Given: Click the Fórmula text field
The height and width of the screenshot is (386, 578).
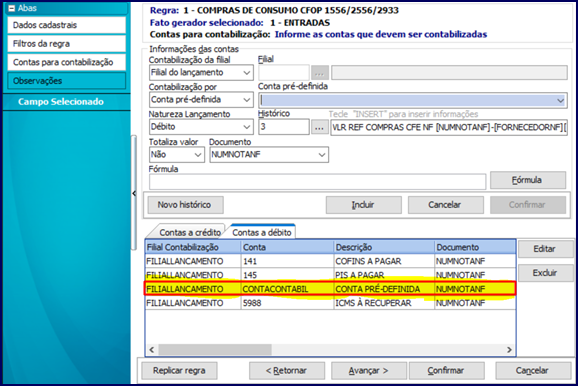Looking at the screenshot, I should coord(317,181).
